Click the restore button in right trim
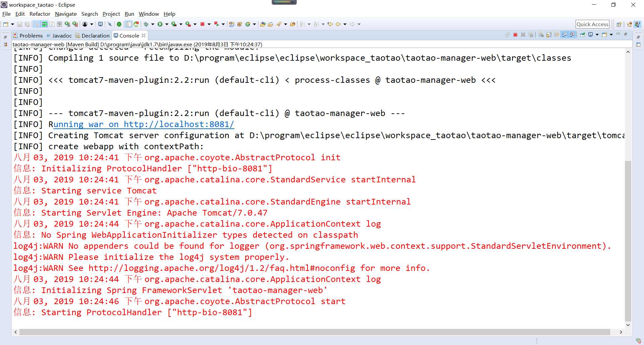The image size is (644, 345). point(638,37)
